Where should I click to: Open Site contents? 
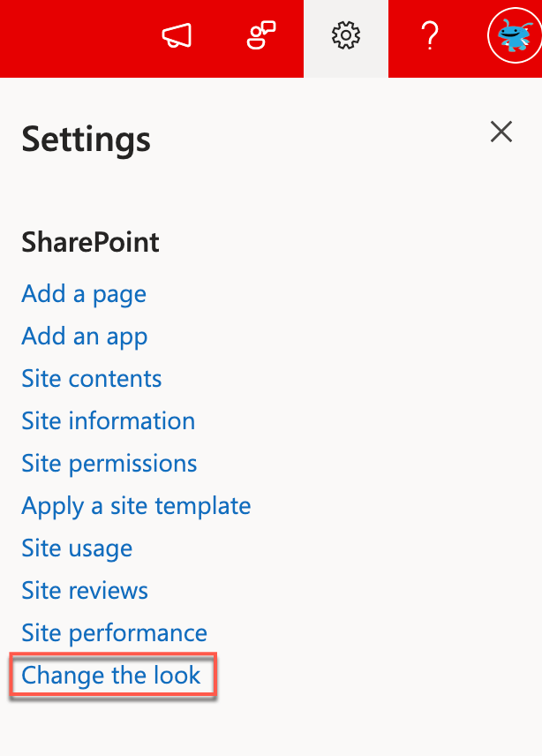point(92,379)
